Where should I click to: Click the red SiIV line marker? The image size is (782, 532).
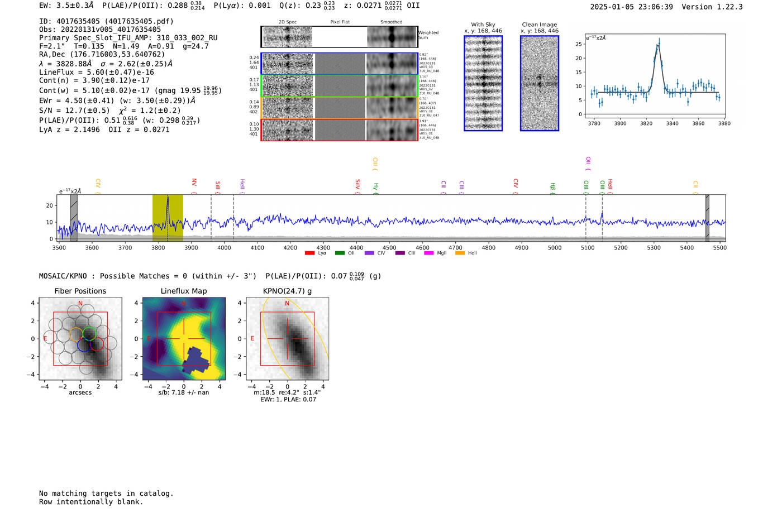pyautogui.click(x=357, y=186)
